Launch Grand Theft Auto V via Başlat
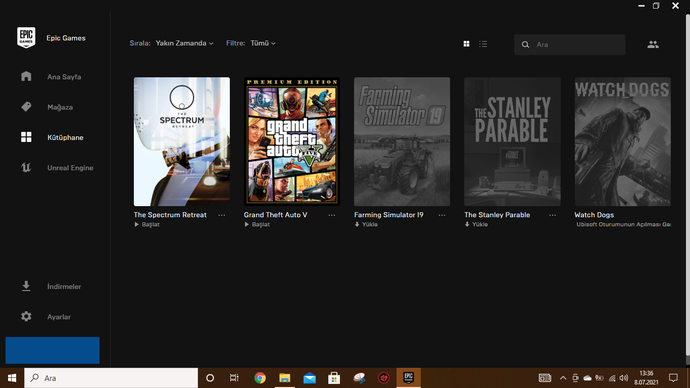690x388 pixels. click(x=257, y=224)
